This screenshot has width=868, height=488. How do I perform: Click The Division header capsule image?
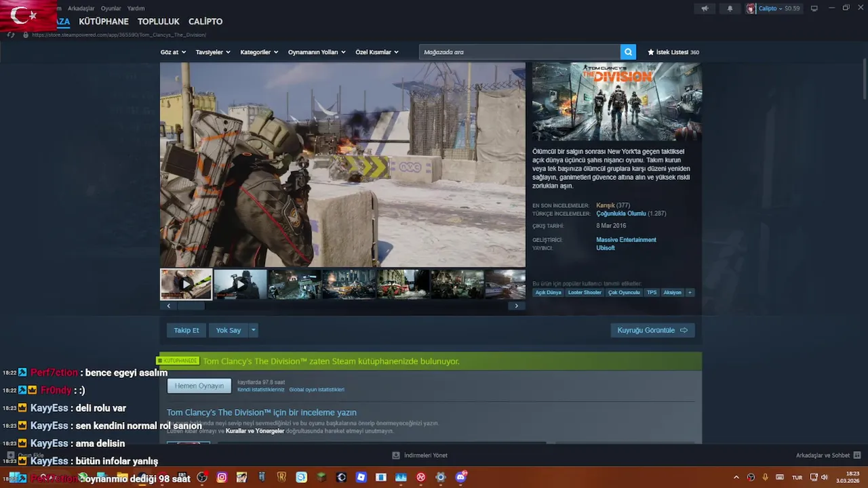tap(616, 102)
